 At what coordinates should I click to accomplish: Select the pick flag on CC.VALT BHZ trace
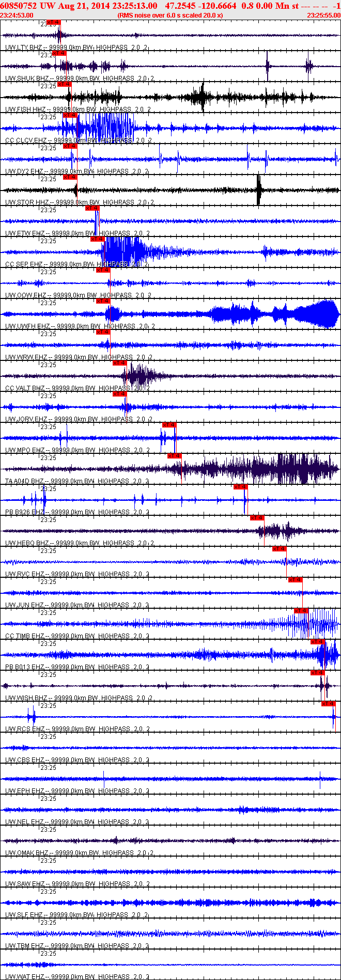point(120,363)
